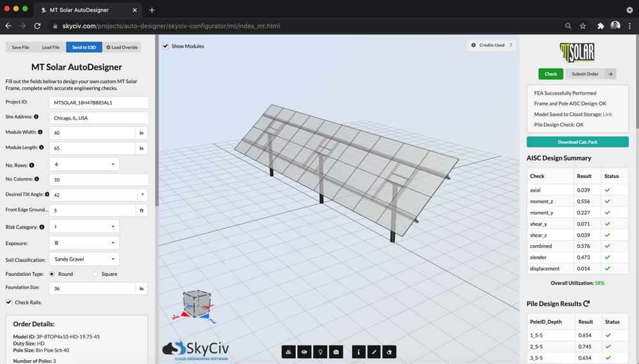The image size is (639, 364).
Task: Click the Submit Order button
Action: pyautogui.click(x=585, y=74)
